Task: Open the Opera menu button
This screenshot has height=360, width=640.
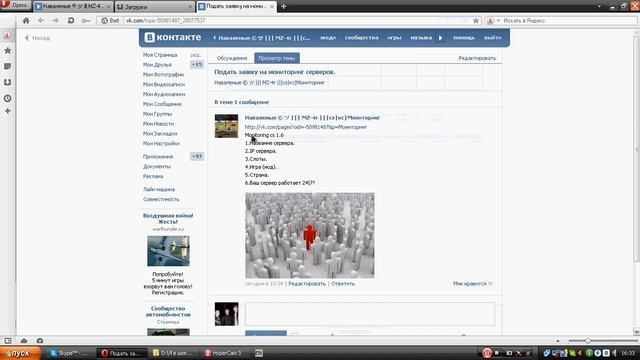Action: click(x=16, y=5)
